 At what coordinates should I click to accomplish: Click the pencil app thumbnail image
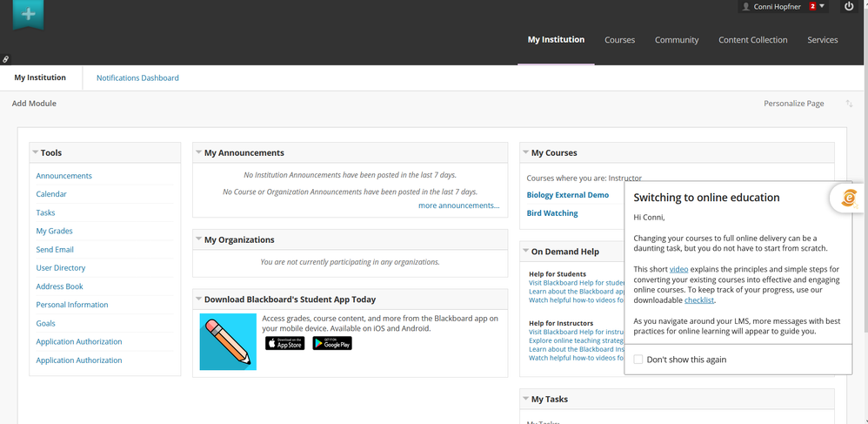point(228,341)
